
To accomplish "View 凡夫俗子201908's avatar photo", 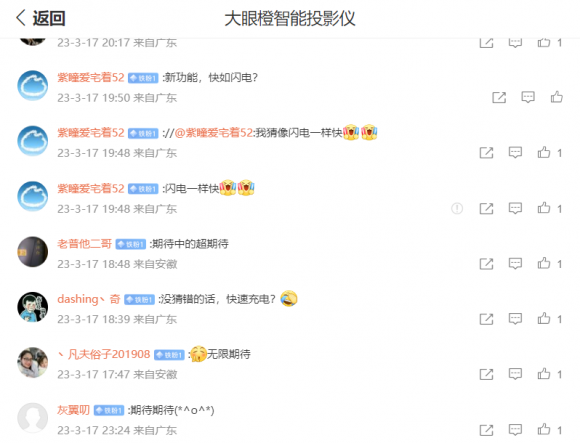I will 33,362.
